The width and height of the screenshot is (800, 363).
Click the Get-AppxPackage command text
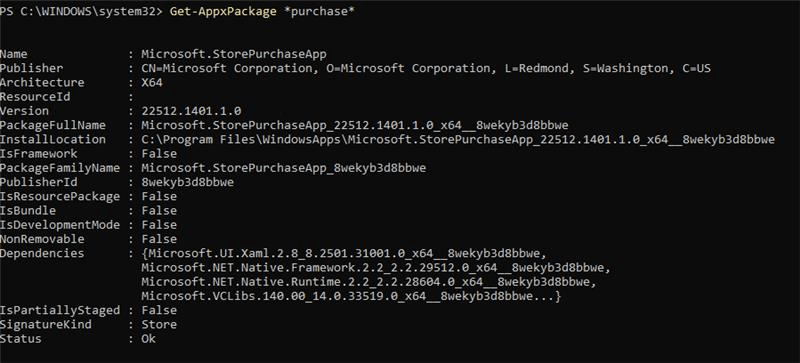point(223,12)
